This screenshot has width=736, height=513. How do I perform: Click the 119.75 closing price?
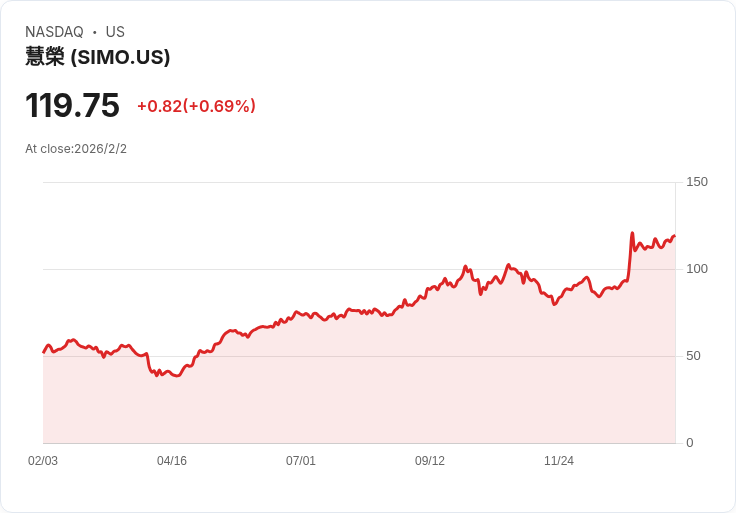72,106
